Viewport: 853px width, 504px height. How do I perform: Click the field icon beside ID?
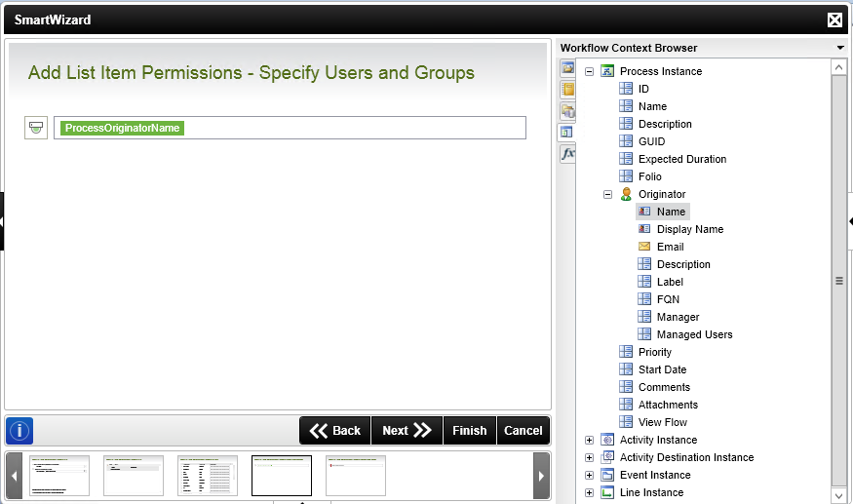[x=626, y=89]
